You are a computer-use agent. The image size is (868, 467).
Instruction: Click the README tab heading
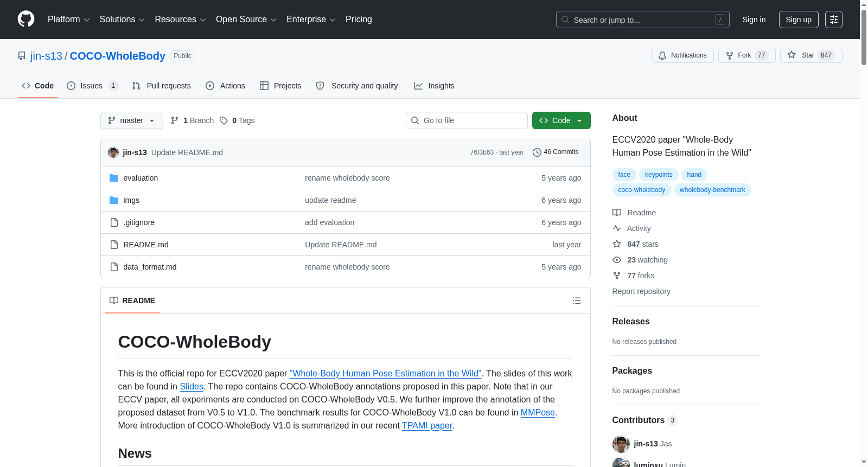[x=132, y=300]
